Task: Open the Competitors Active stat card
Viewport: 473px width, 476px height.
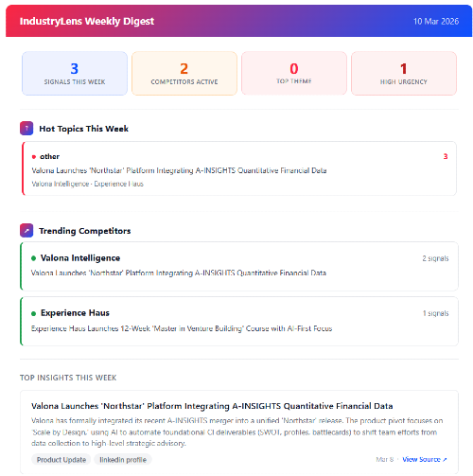Action: tap(184, 74)
